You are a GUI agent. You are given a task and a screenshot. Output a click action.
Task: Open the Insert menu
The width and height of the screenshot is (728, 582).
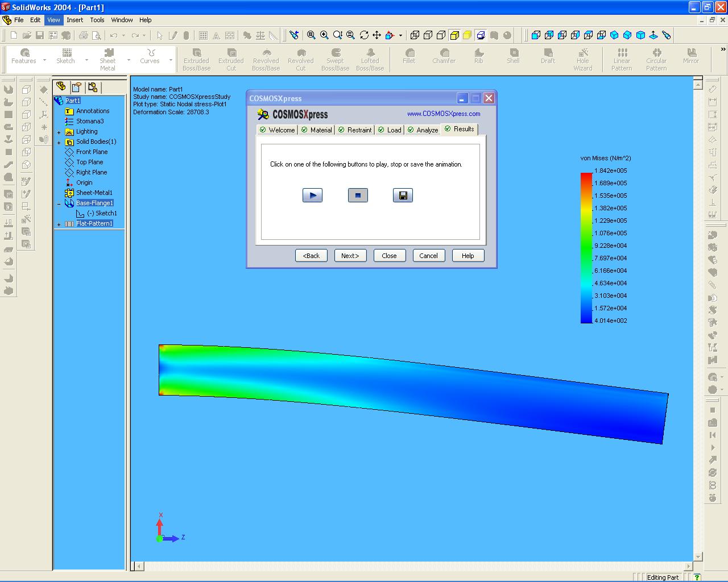[75, 20]
